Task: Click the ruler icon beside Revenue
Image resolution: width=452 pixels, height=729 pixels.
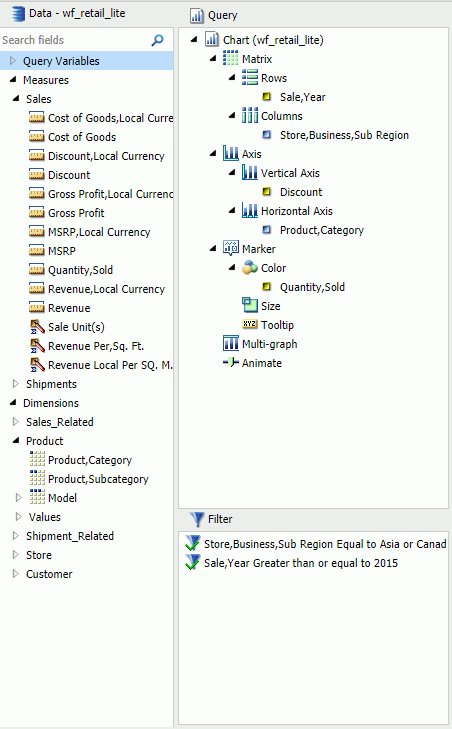Action: coord(37,308)
